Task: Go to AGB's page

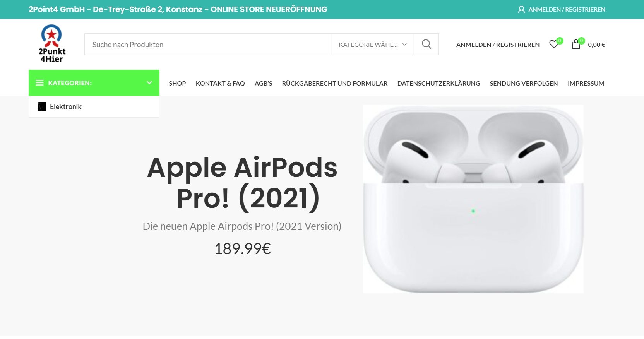Action: pyautogui.click(x=264, y=83)
